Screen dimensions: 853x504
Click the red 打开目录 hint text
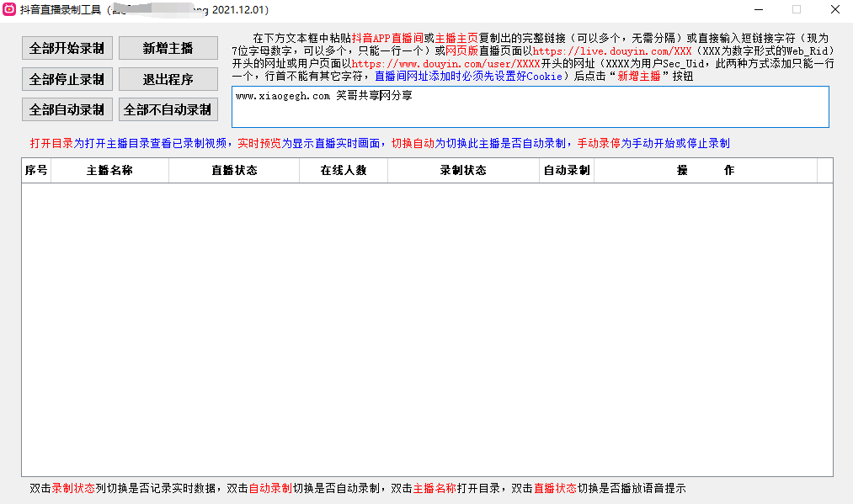[51, 144]
